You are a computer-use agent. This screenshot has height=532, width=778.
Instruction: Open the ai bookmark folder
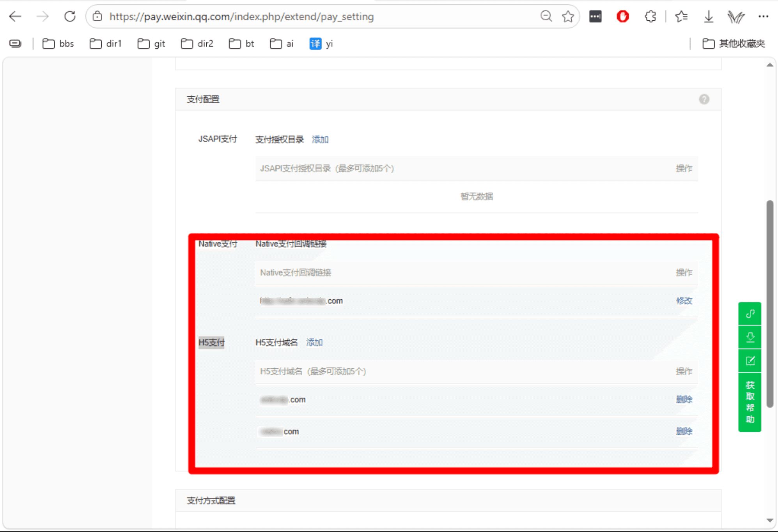[281, 44]
